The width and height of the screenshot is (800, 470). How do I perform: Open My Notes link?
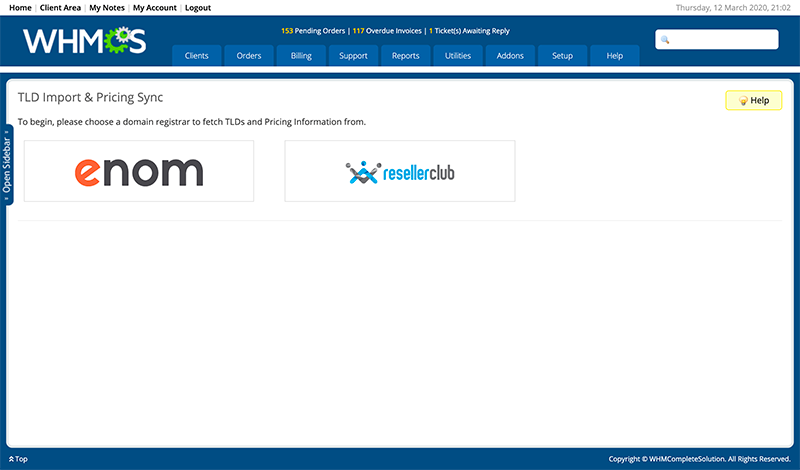pyautogui.click(x=107, y=8)
